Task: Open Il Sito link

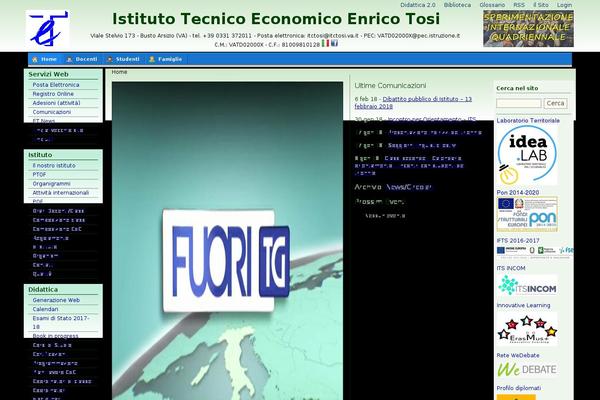Action: pyautogui.click(x=541, y=5)
